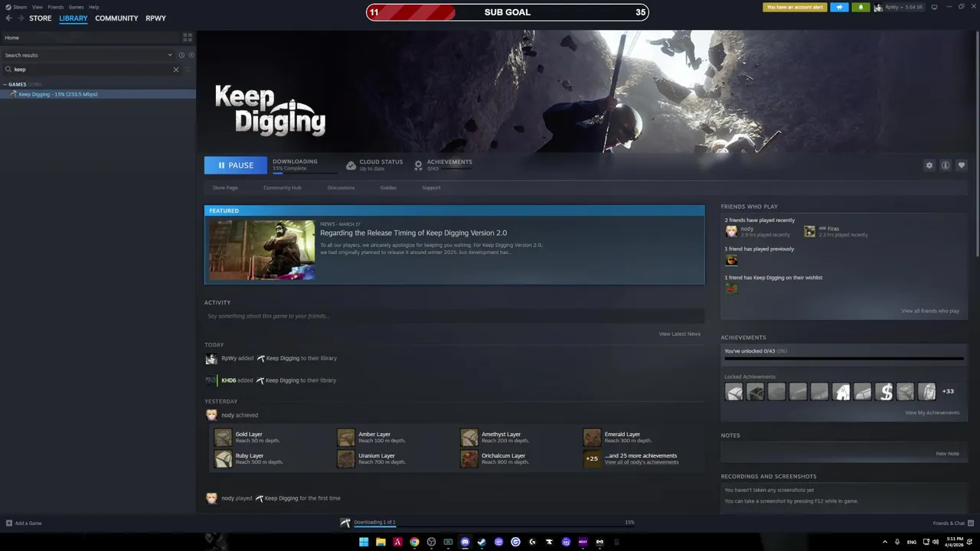Click the +33 more locked achievements
Image resolution: width=980 pixels, height=551 pixels.
coord(948,392)
